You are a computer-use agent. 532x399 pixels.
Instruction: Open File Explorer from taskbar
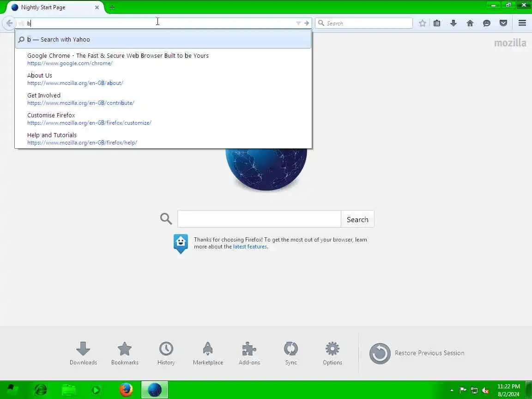(x=69, y=390)
